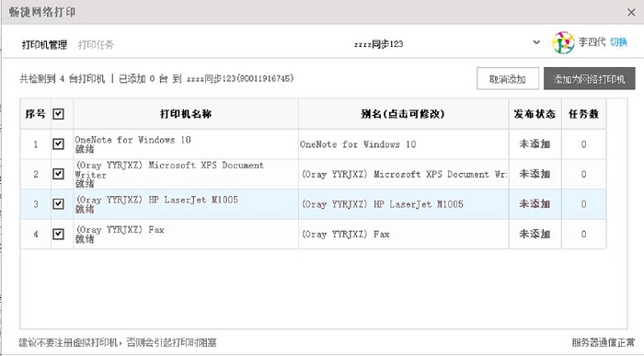Switch to the 打印任务 tab

96,44
